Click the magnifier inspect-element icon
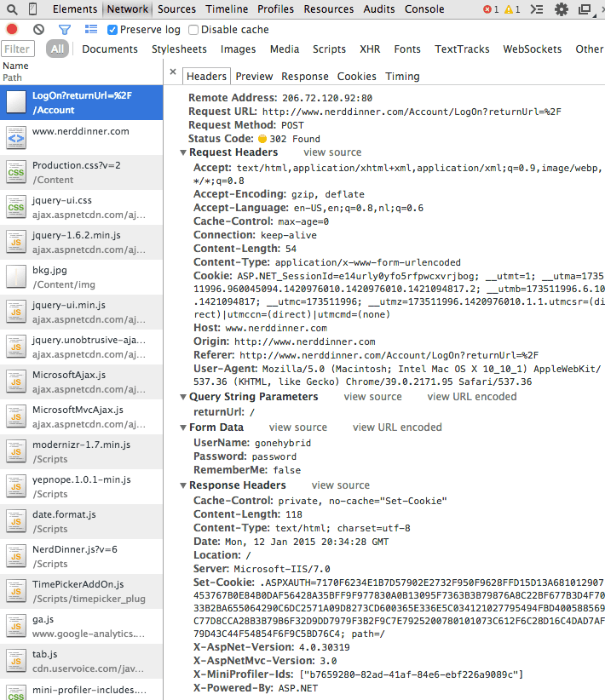The image size is (605, 700). click(x=12, y=9)
